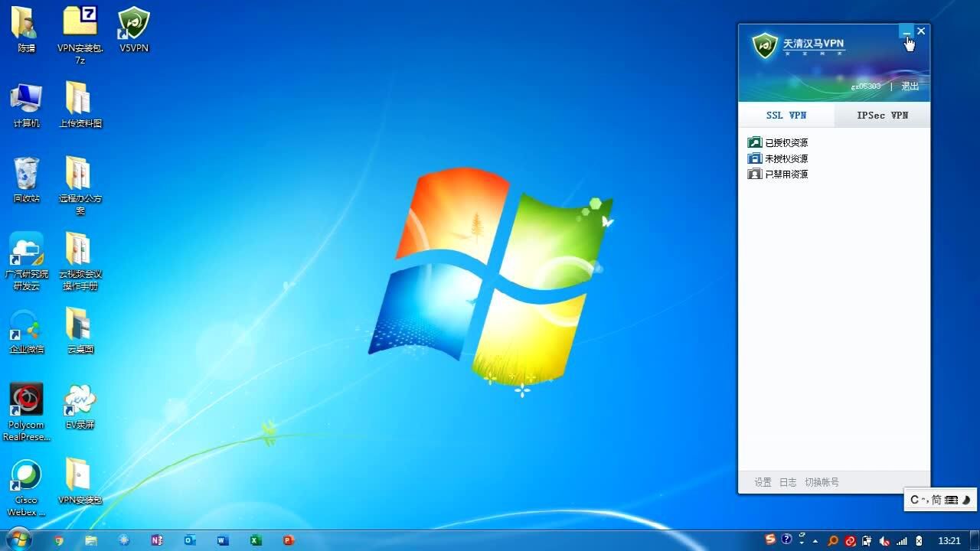Open the IME soft keyboard icon
Screen dimensions: 980x551
951,500
